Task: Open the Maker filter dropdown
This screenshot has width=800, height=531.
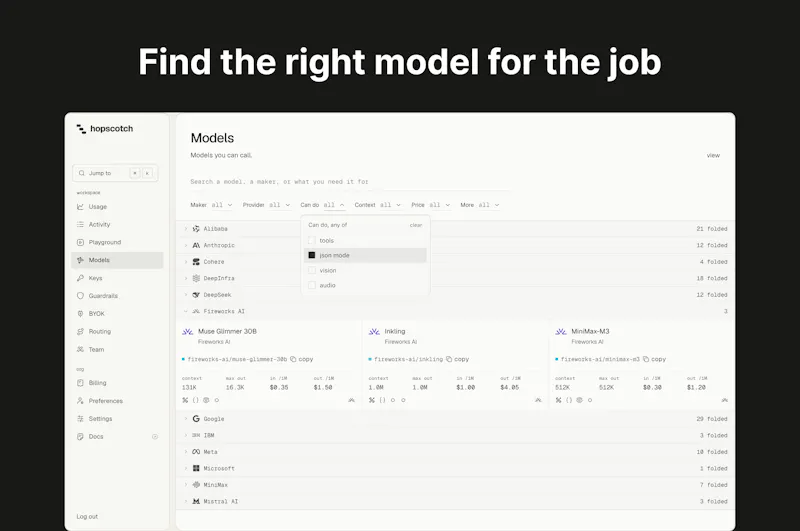Action: coord(211,205)
